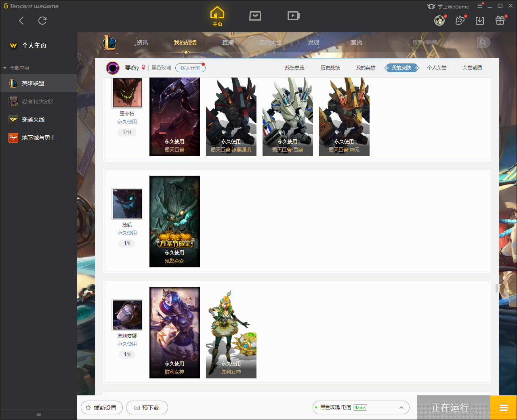Click the profile avatar next to 要命y

(x=113, y=68)
